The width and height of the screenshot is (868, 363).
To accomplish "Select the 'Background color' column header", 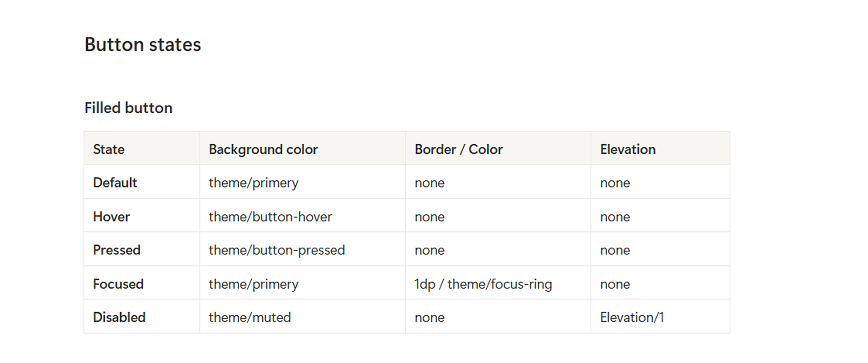I will pos(263,149).
